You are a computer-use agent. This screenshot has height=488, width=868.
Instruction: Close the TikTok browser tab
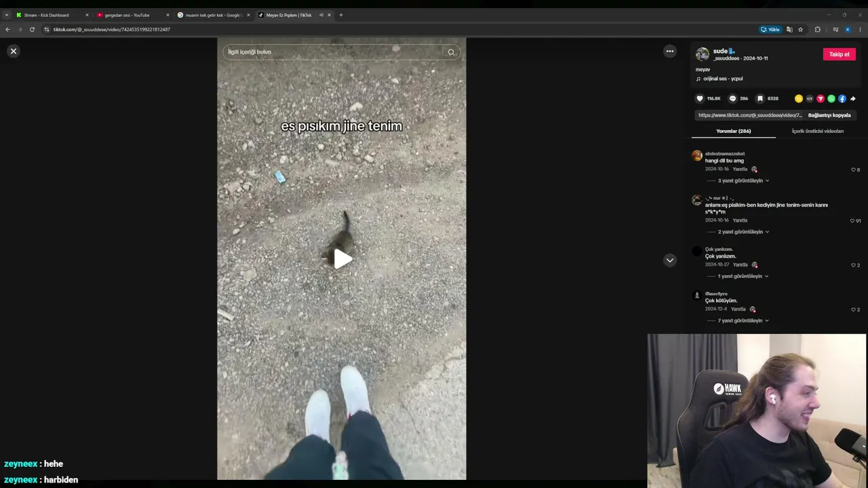tap(329, 15)
